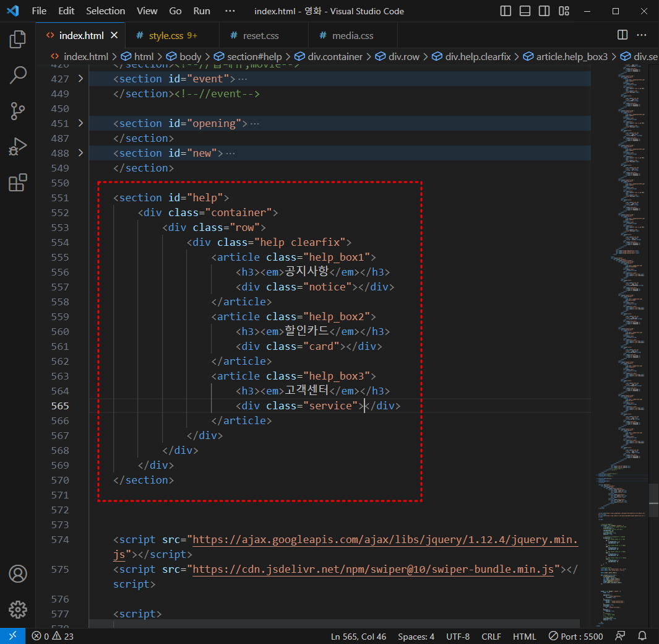Click div.row breadcrumb item
This screenshot has height=644, width=659.
(398, 56)
